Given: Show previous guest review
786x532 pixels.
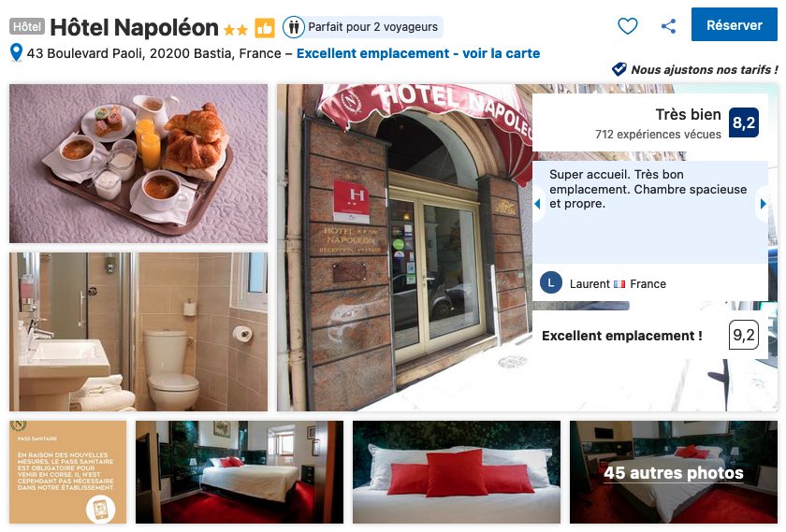Looking at the screenshot, I should click(537, 204).
